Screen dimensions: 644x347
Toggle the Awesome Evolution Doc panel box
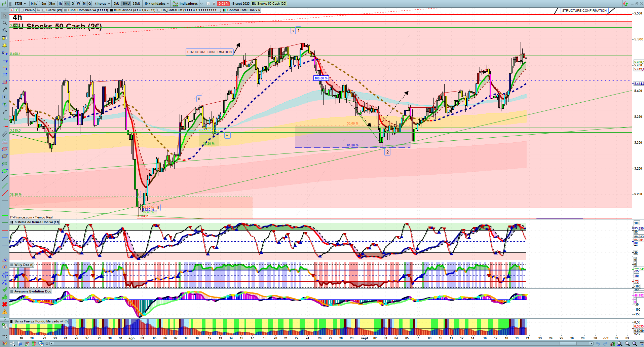point(12,291)
